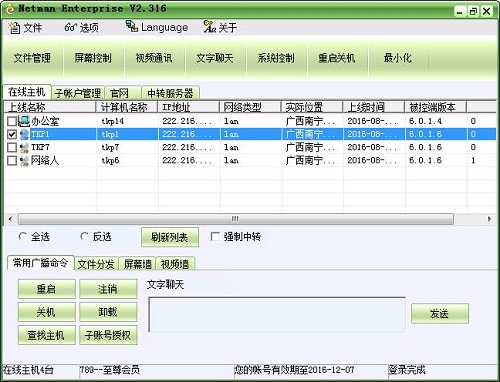Uncheck the TKP1 host checkbox
500x382 pixels.
(x=12, y=134)
